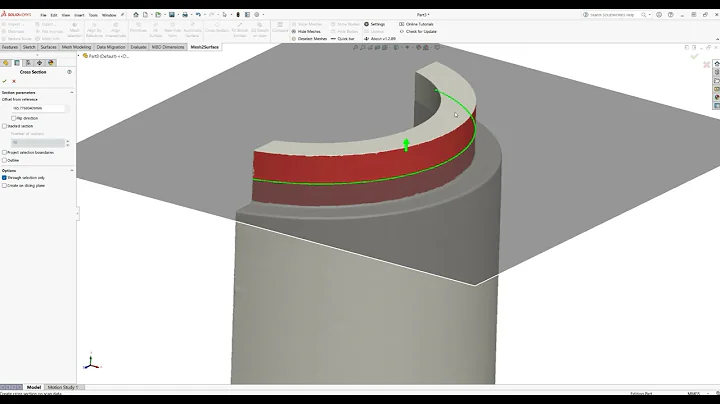Viewport: 720px width, 404px height.
Task: Enable Create on slicing plane checkbox
Action: 5,186
